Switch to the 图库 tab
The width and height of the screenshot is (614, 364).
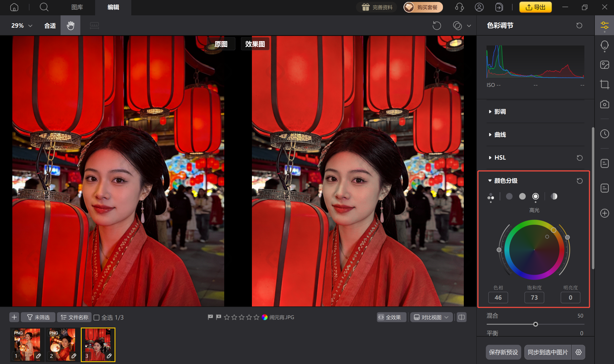coord(77,7)
